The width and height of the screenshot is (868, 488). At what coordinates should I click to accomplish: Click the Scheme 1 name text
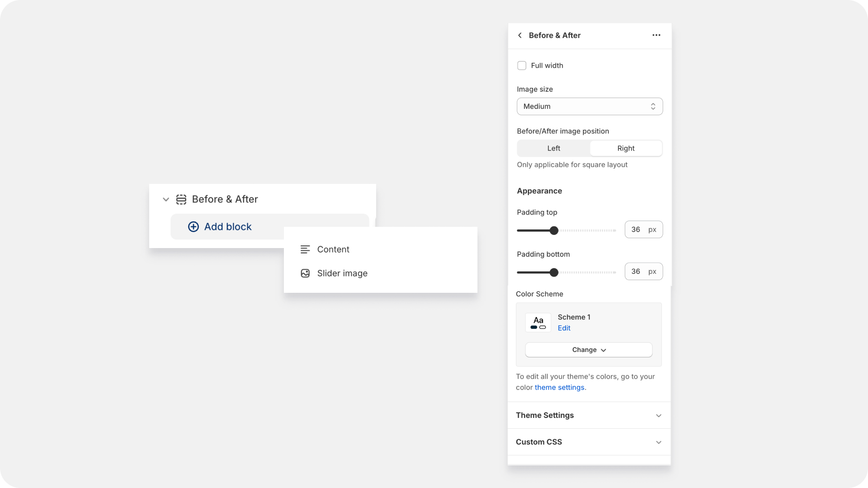coord(574,317)
